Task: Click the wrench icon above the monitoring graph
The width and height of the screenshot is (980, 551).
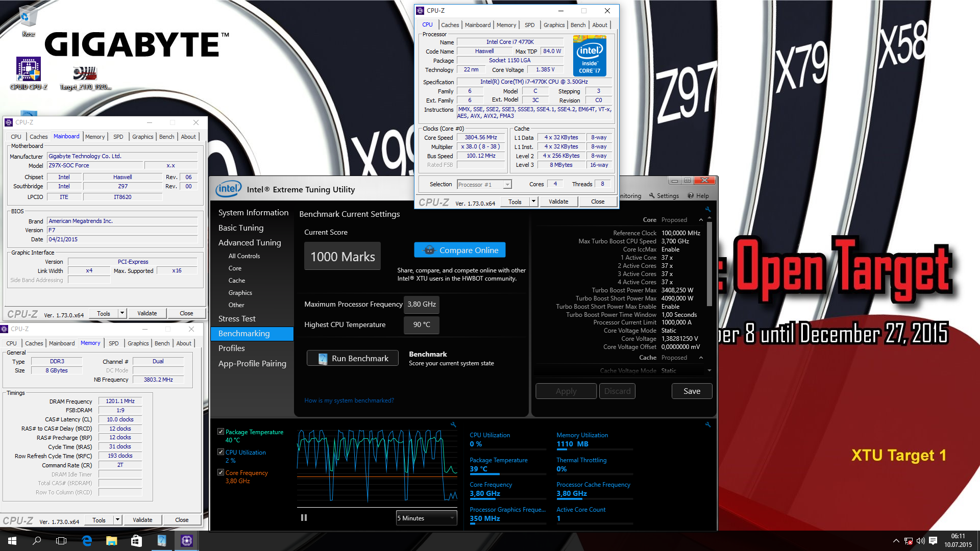Action: pos(453,424)
